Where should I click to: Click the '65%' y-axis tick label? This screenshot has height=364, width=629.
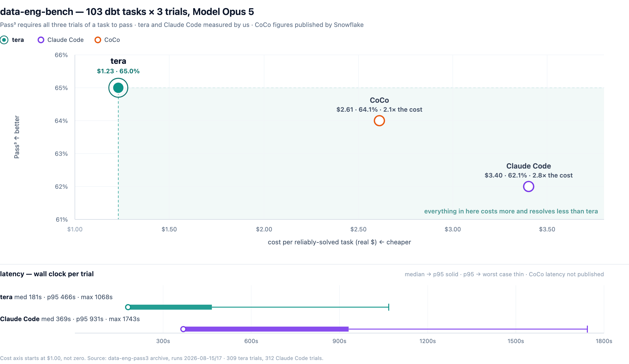coord(61,88)
